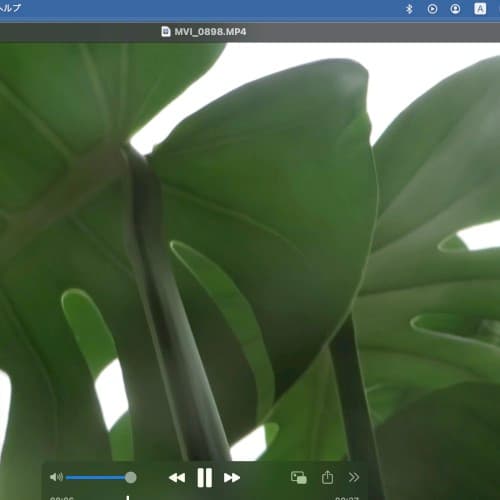The height and width of the screenshot is (500, 500).
Task: Open the share menu
Action: pos(327,477)
